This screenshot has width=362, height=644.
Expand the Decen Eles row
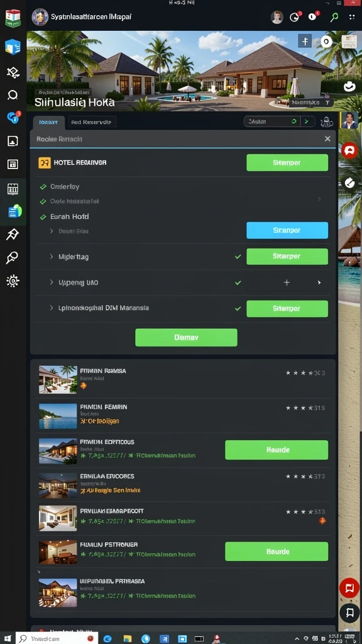point(52,231)
